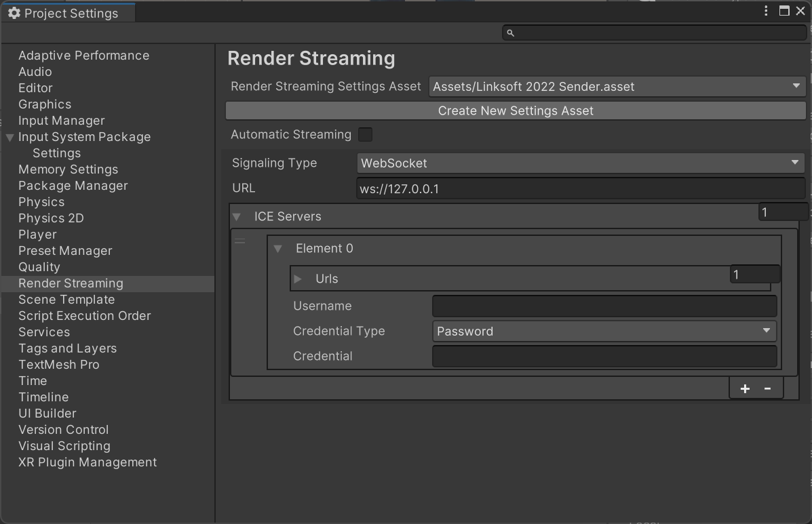Collapse the Element 0 foldout
The width and height of the screenshot is (812, 524).
click(x=277, y=249)
